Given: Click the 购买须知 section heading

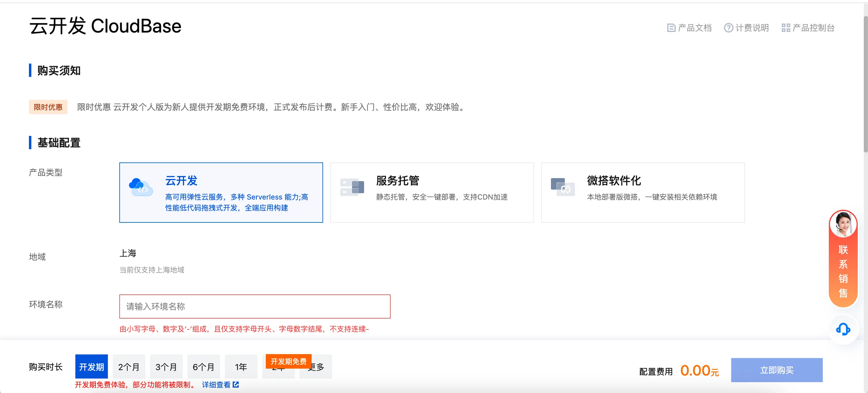Looking at the screenshot, I should tap(59, 71).
